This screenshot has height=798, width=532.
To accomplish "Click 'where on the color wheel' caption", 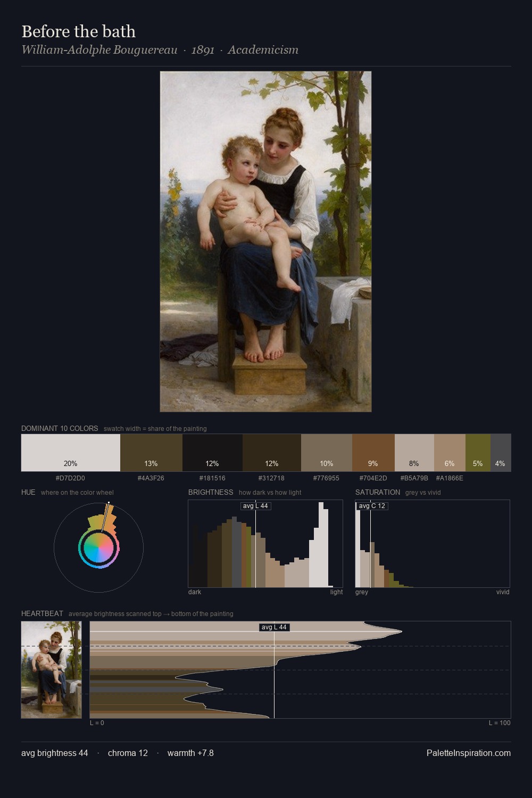I will click(77, 492).
